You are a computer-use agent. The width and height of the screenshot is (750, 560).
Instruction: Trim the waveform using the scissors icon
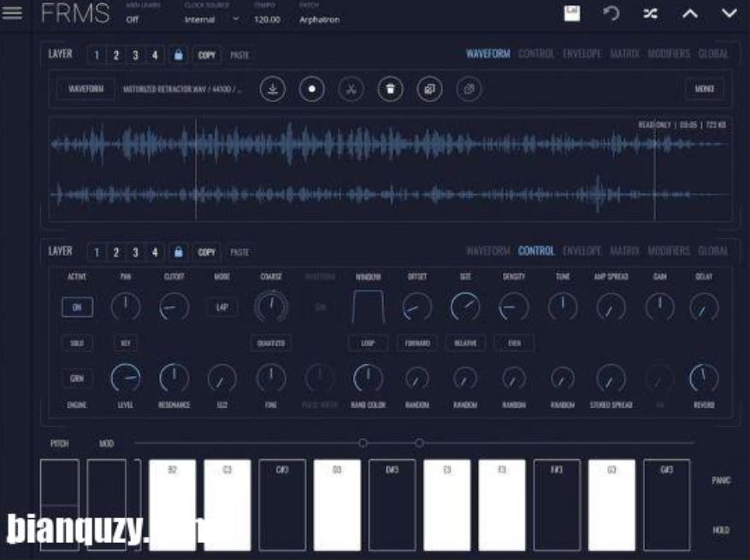pos(351,89)
